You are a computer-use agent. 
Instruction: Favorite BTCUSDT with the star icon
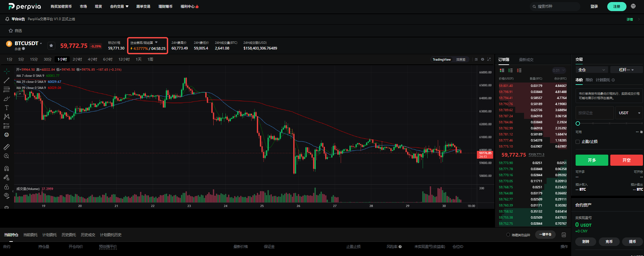point(51,45)
